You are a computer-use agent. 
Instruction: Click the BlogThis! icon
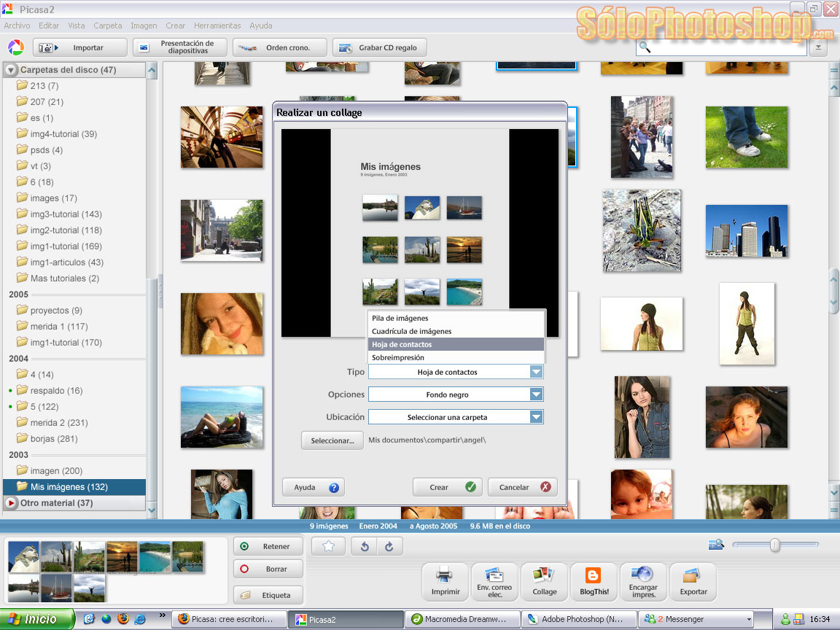(x=594, y=581)
